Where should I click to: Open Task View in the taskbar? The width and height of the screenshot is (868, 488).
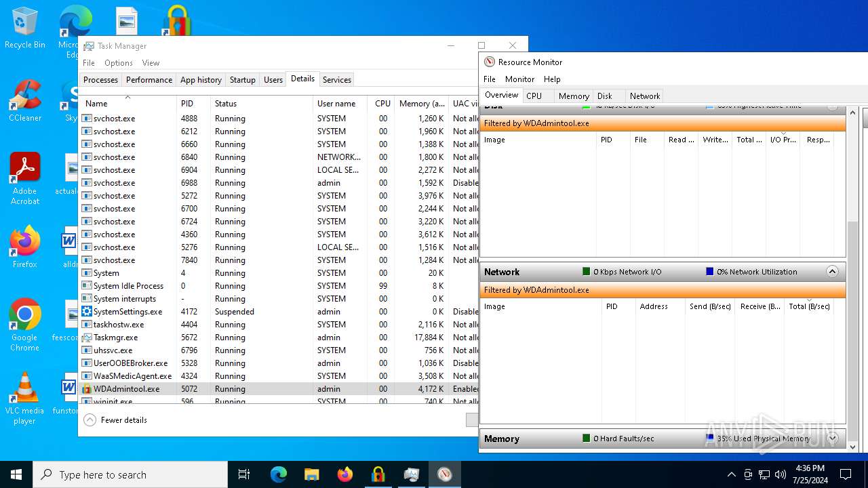point(244,474)
